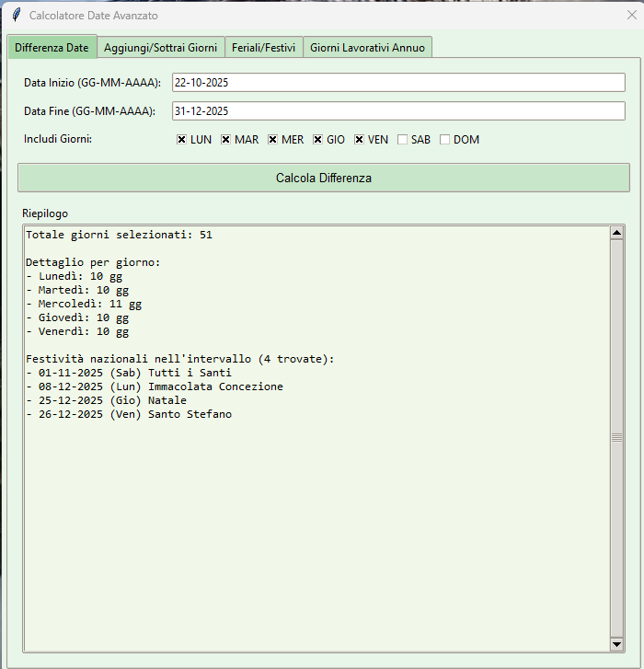This screenshot has height=669, width=644.
Task: Click the Data Inizio date field
Action: (398, 83)
